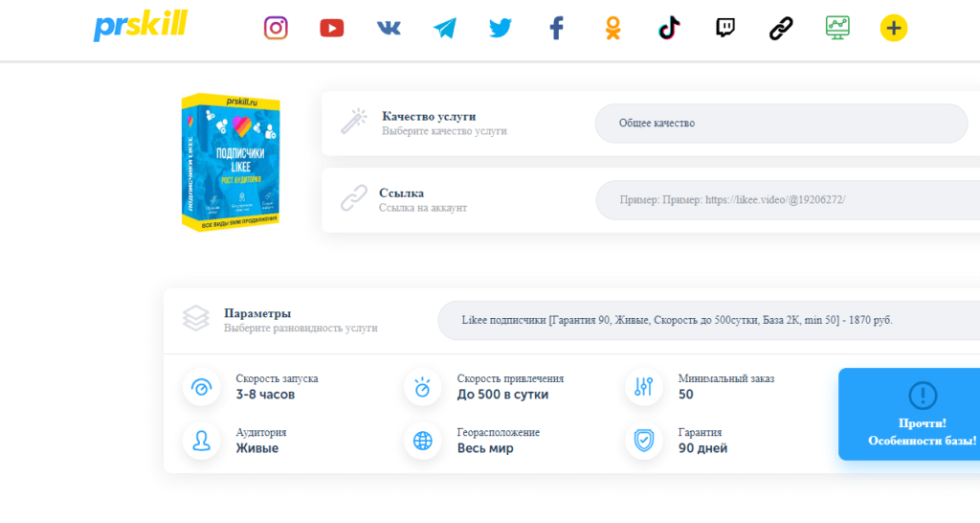Open the Telegram services icon
980x523 pixels.
[x=444, y=29]
